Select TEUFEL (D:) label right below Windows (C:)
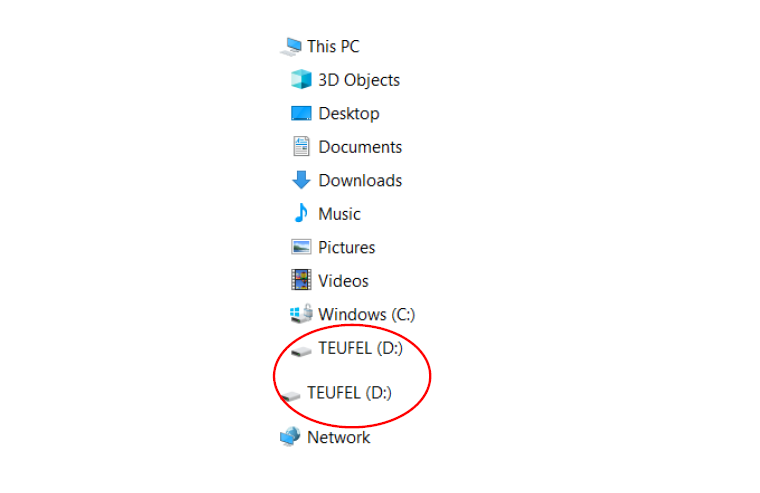760x493 pixels. point(361,348)
